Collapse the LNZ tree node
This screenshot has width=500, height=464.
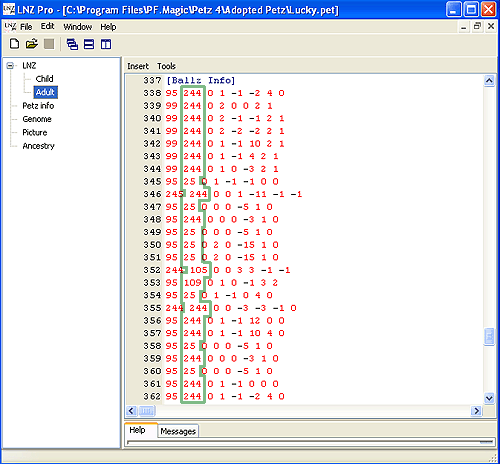point(10,66)
